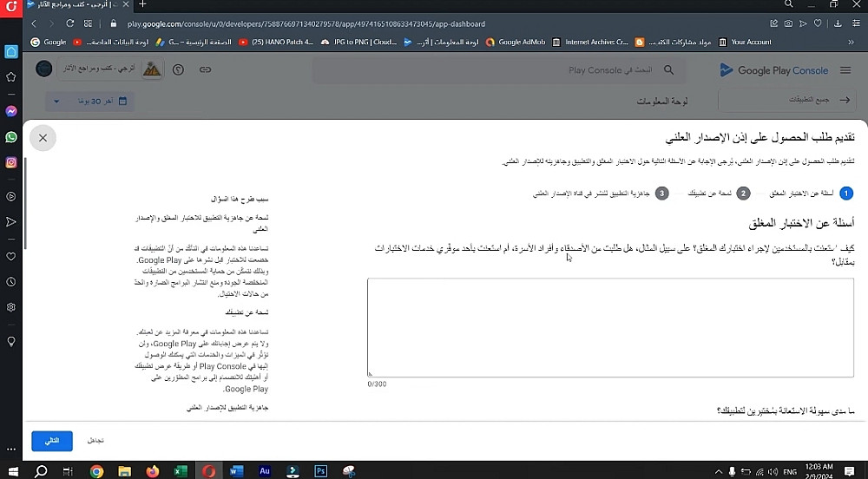Expand the bookmarks bar overflow arrows
This screenshot has height=479, width=868.
click(x=851, y=42)
